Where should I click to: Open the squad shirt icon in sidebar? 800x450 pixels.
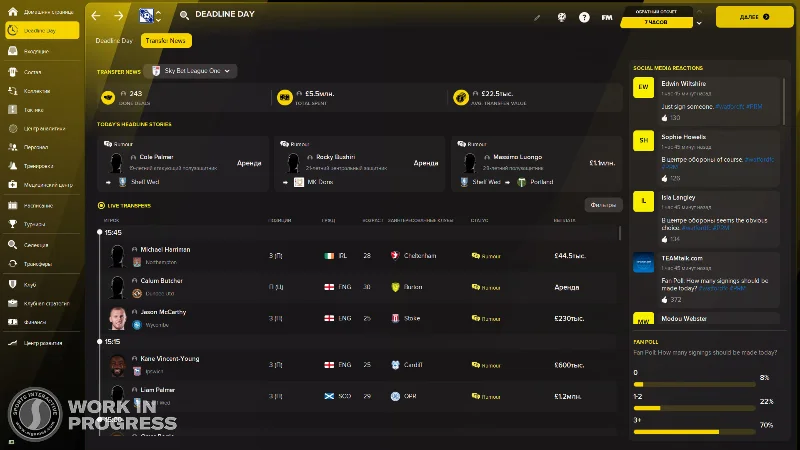point(13,72)
